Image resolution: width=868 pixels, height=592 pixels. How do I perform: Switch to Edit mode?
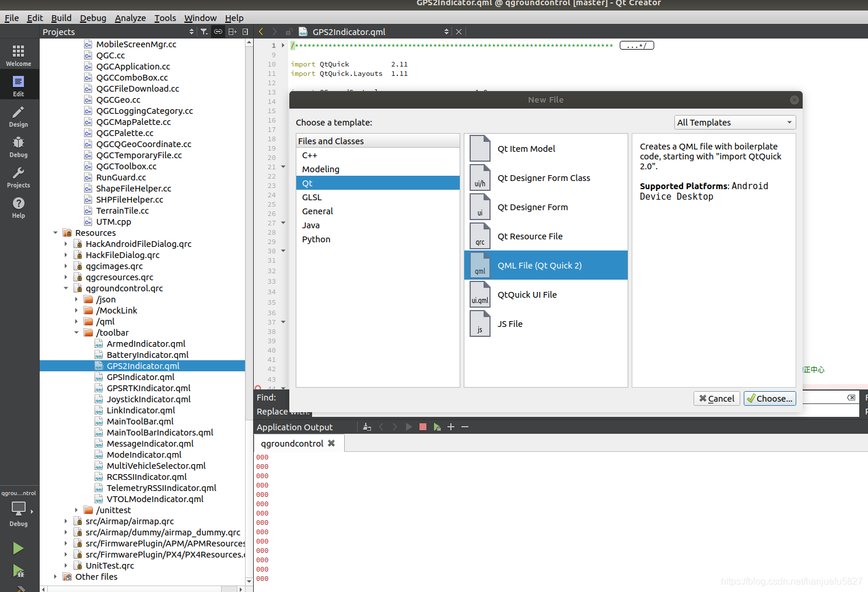click(x=19, y=85)
